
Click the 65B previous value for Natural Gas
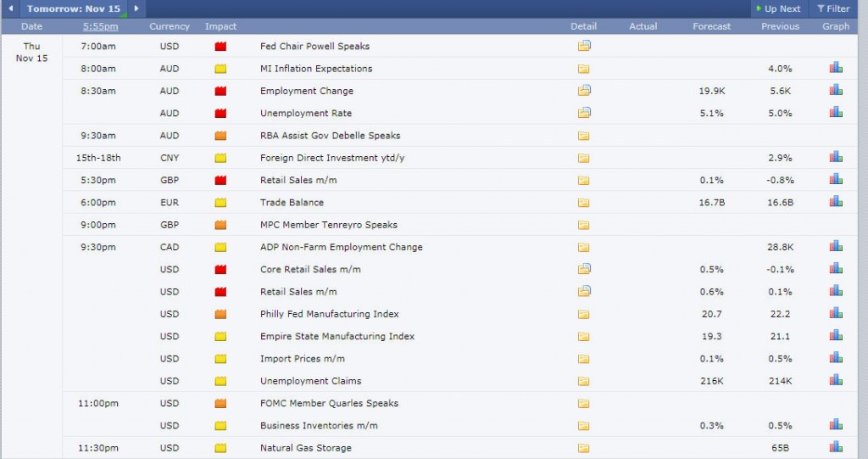pyautogui.click(x=780, y=448)
